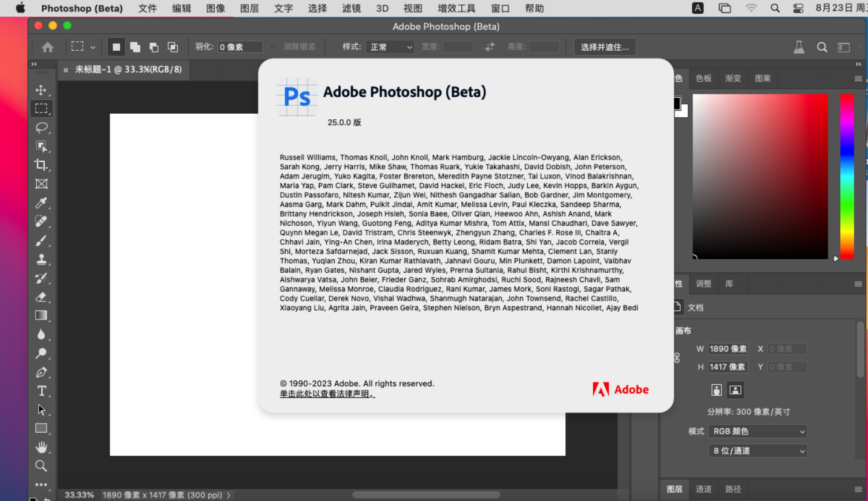The height and width of the screenshot is (501, 868).
Task: Switch to the 渐变 tab
Action: 733,79
